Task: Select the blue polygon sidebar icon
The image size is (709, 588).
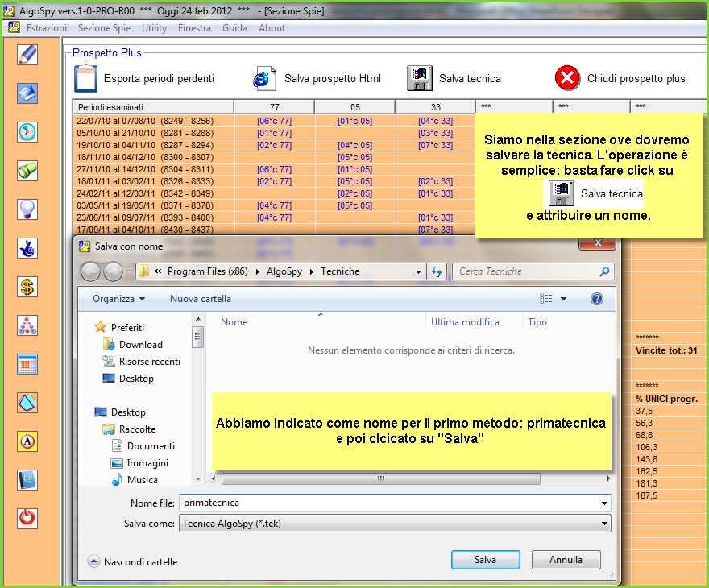Action: (x=27, y=403)
